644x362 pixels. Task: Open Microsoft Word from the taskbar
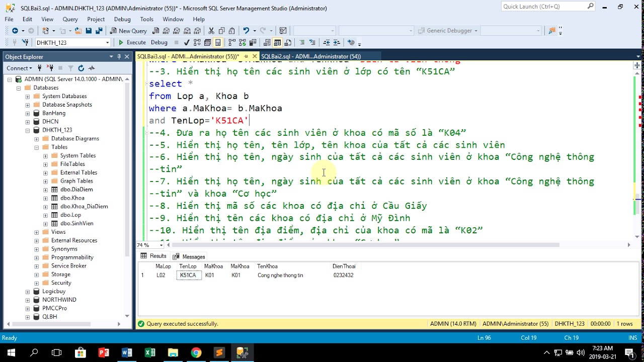[127, 352]
